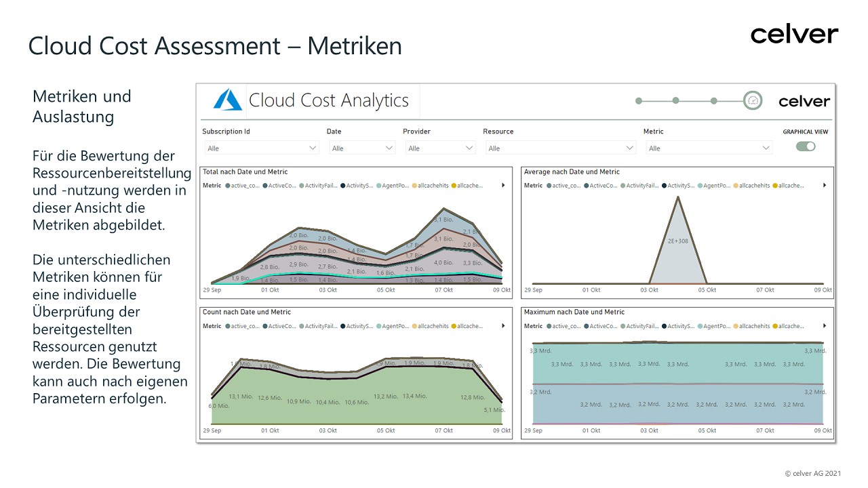Show more legend entries in Average chart
Viewport: 868px width, 488px height.
coord(825,185)
